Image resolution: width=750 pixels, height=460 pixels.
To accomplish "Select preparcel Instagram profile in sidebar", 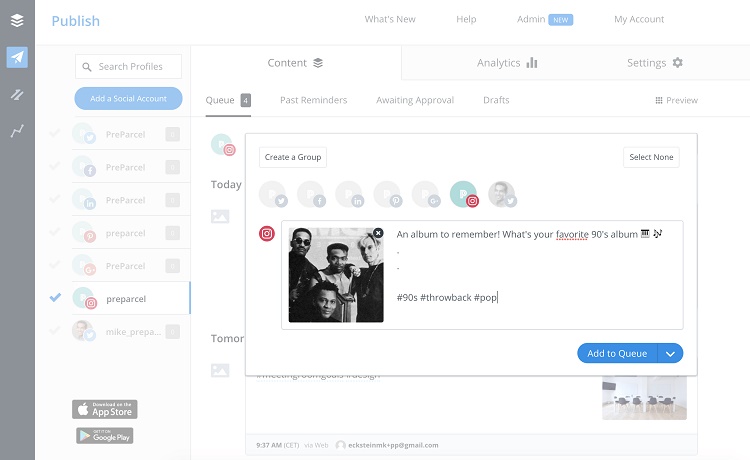I will pyautogui.click(x=131, y=298).
